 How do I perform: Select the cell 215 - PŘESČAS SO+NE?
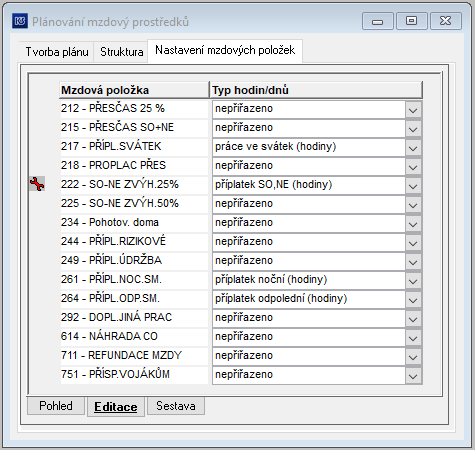click(x=134, y=128)
